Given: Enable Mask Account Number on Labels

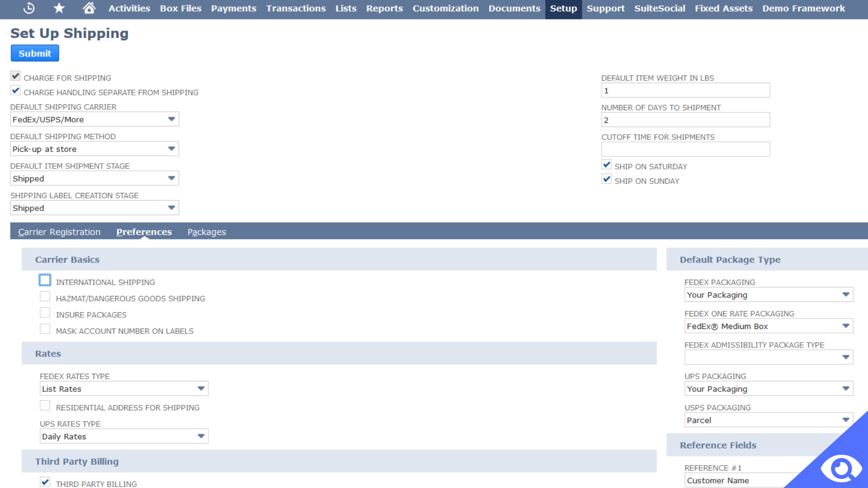Looking at the screenshot, I should tap(45, 330).
